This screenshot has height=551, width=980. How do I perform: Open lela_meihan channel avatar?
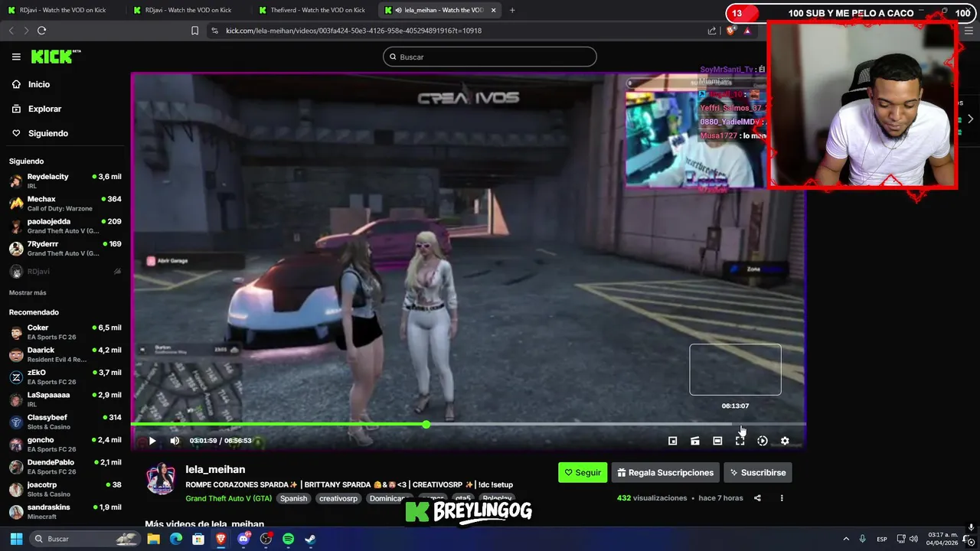(x=161, y=478)
